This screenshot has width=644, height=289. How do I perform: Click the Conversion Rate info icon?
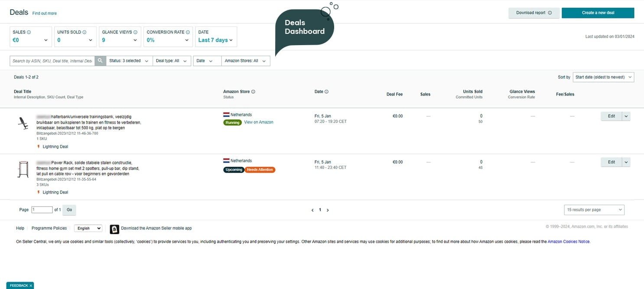click(188, 32)
